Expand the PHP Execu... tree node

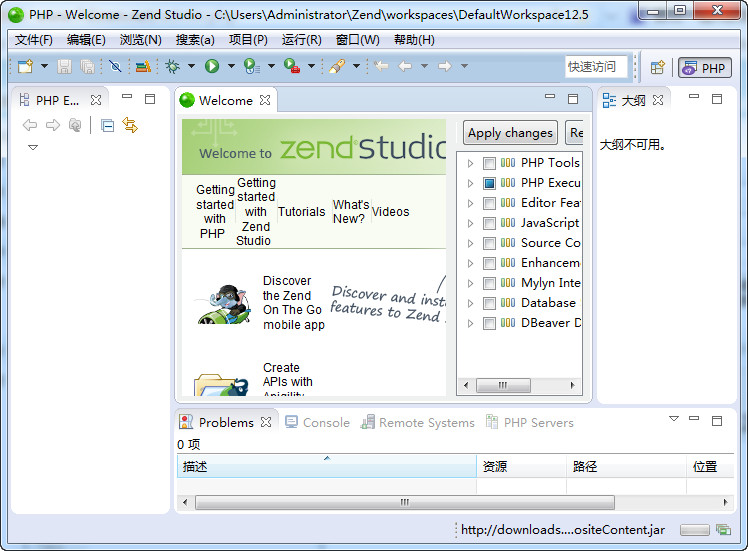(470, 184)
